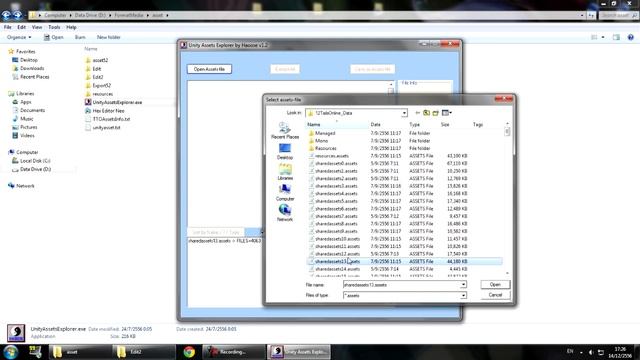The height and width of the screenshot is (360, 640).
Task: Open Help menu in Explorer window
Action: [x=71, y=27]
